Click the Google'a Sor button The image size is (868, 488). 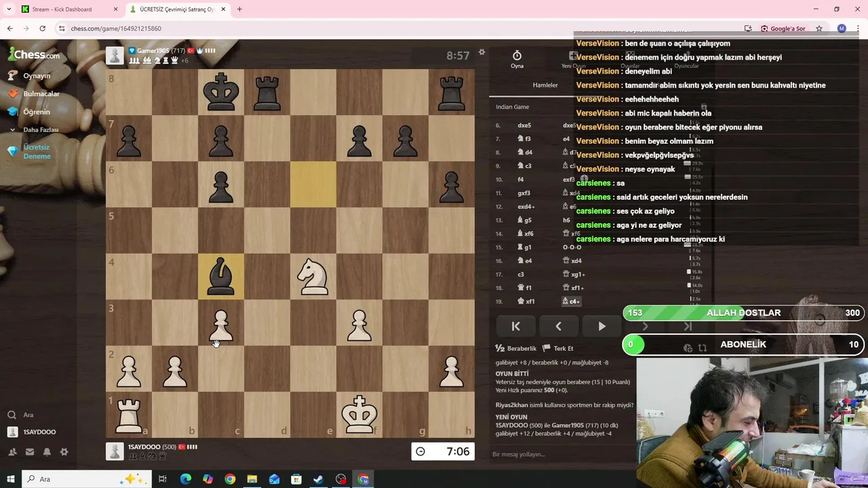783,28
